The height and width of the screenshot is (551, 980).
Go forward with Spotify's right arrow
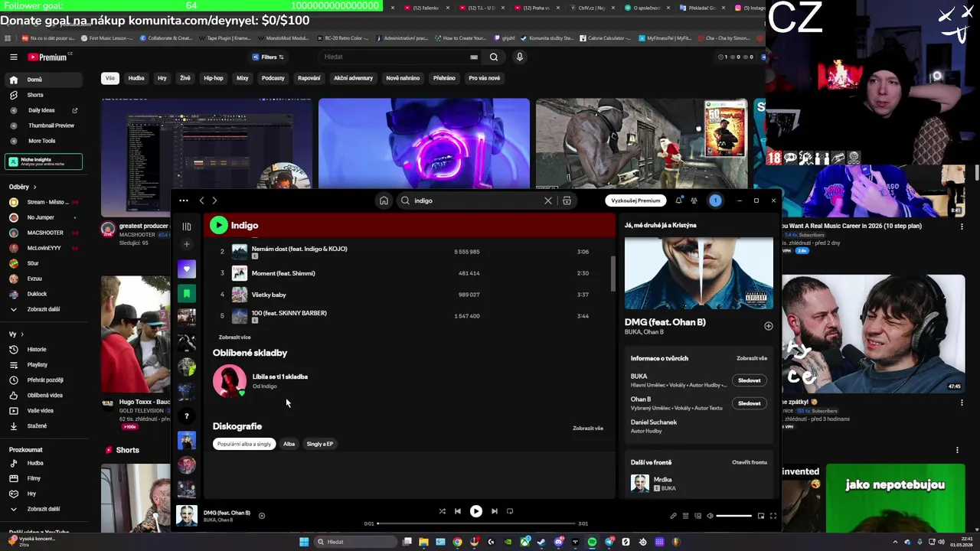pos(214,201)
